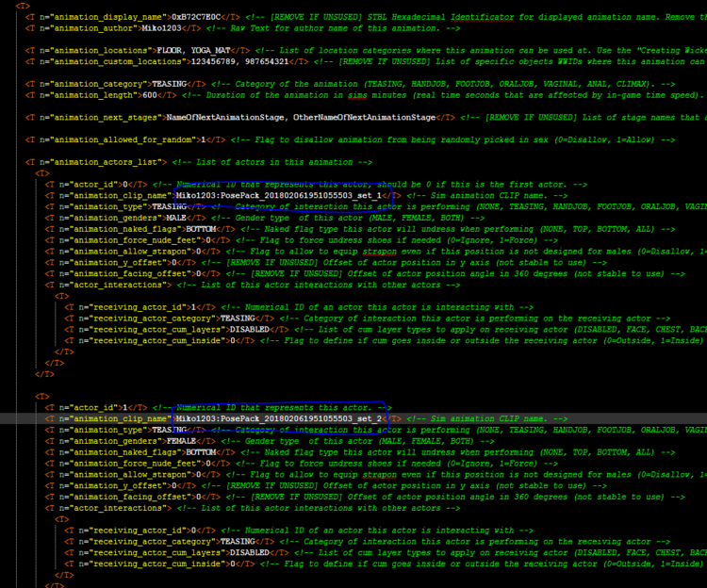Screen dimensions: 707x588
Task: Click the attribute name "animation_locations"
Action: pyautogui.click(x=101, y=51)
